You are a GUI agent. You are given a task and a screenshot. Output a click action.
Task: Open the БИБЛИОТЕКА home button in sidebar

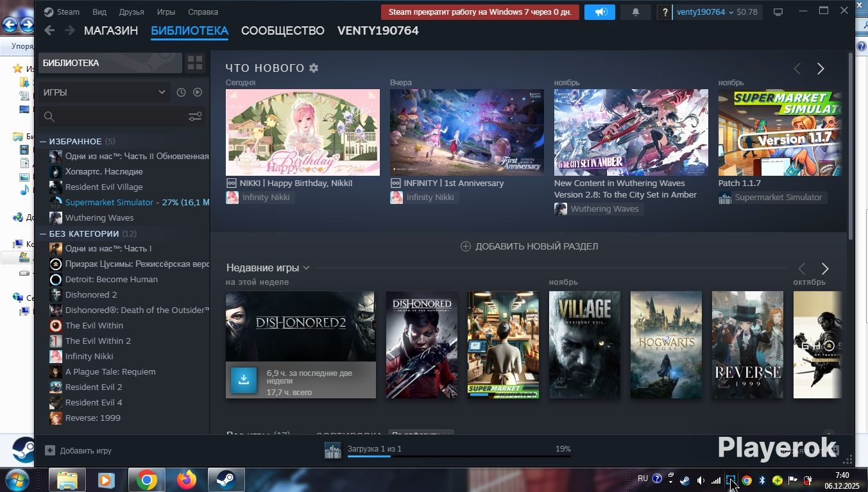click(110, 63)
